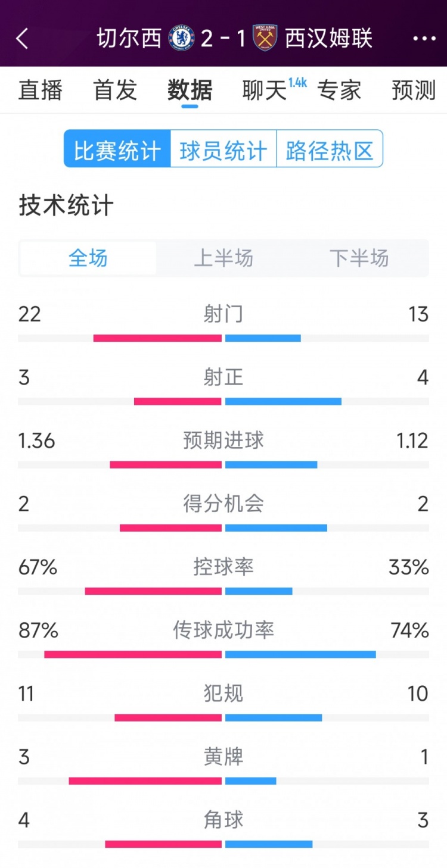Tap the 切尔西 team name

[x=129, y=38]
